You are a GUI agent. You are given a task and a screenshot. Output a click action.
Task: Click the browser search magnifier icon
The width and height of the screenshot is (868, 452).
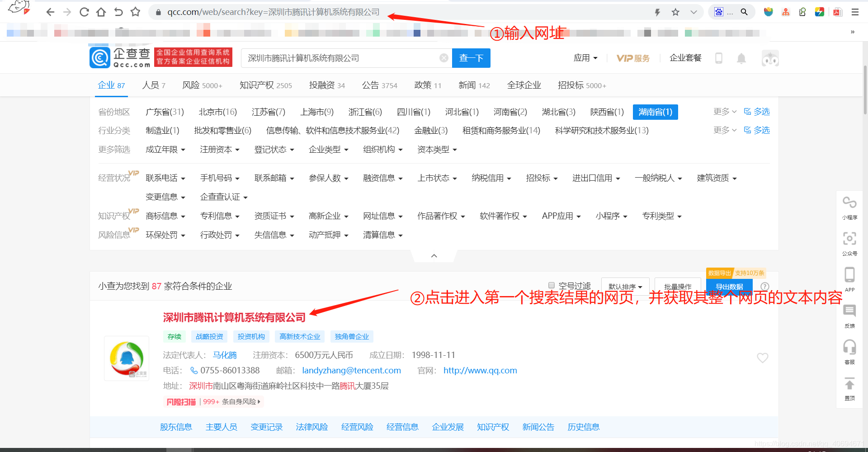pyautogui.click(x=744, y=12)
